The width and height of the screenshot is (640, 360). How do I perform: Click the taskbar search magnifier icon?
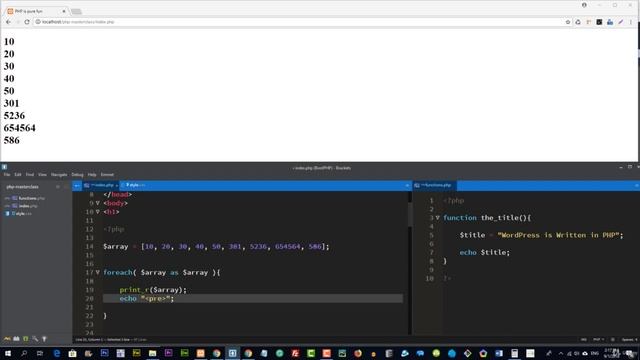[24, 353]
